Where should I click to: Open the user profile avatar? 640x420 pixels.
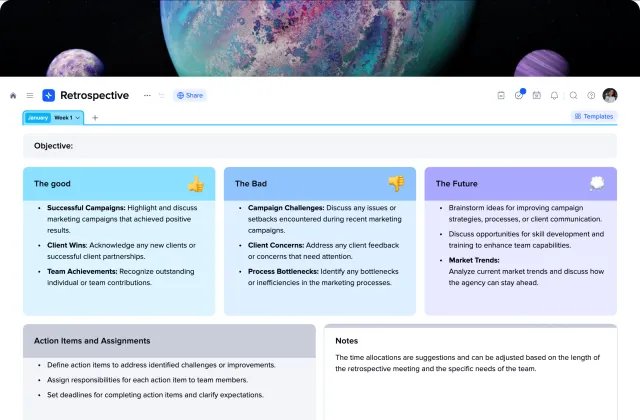pos(610,96)
